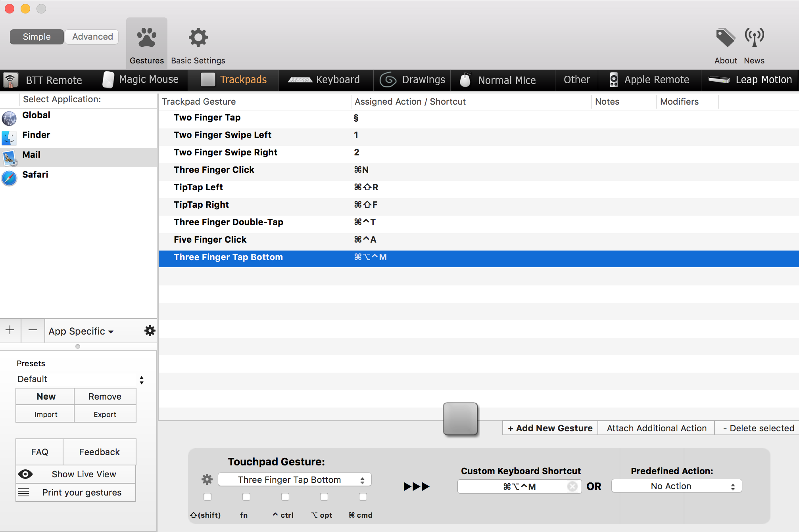
Task: Click the Trackpads square icon
Action: (x=208, y=80)
